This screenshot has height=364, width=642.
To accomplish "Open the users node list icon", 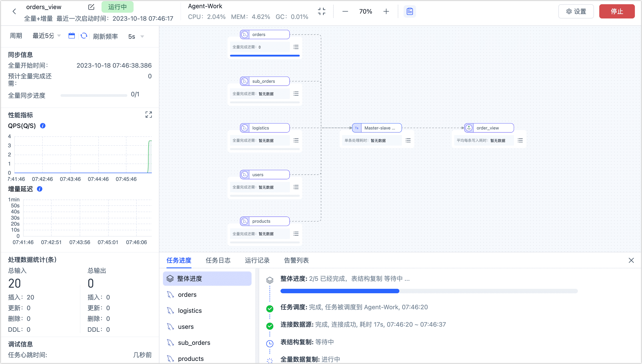I will [x=296, y=187].
